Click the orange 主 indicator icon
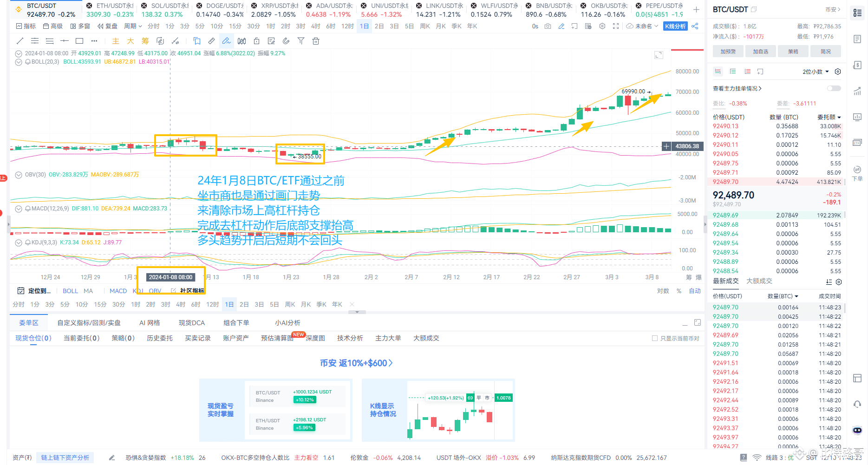 [116, 41]
